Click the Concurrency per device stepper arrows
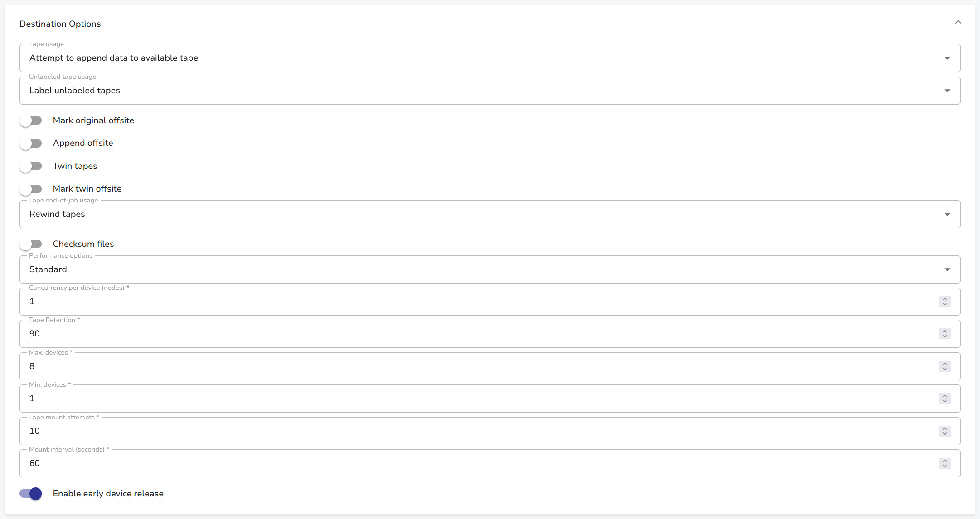980x519 pixels. pyautogui.click(x=945, y=302)
